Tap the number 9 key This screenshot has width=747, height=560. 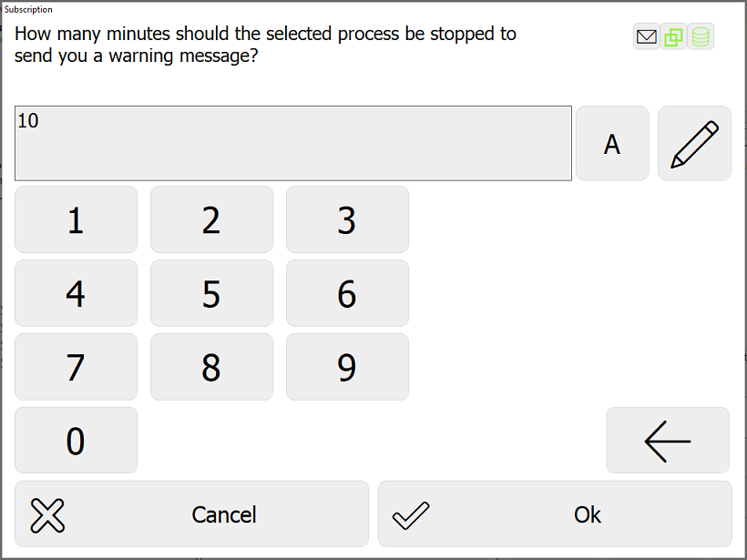click(x=347, y=367)
